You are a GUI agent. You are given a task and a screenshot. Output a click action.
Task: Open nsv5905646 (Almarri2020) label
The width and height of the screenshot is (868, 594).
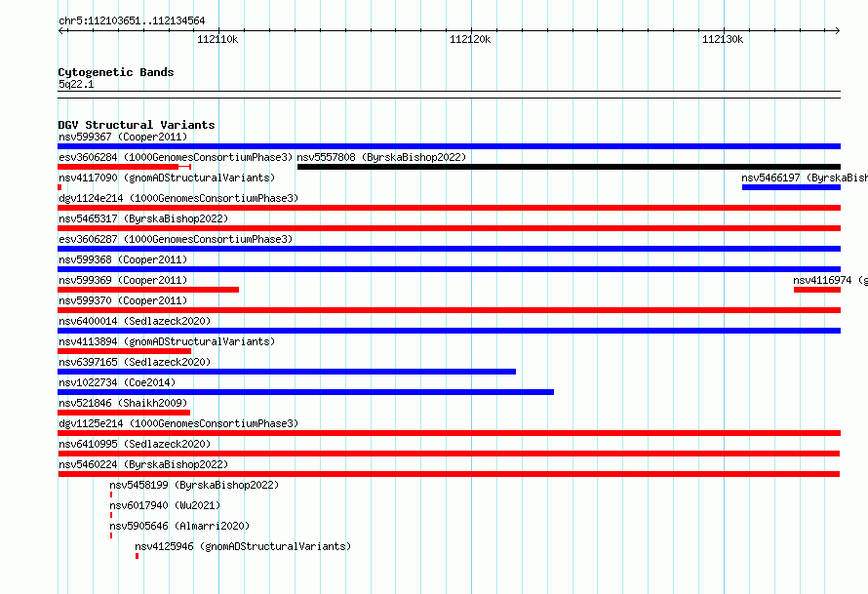pos(179,526)
